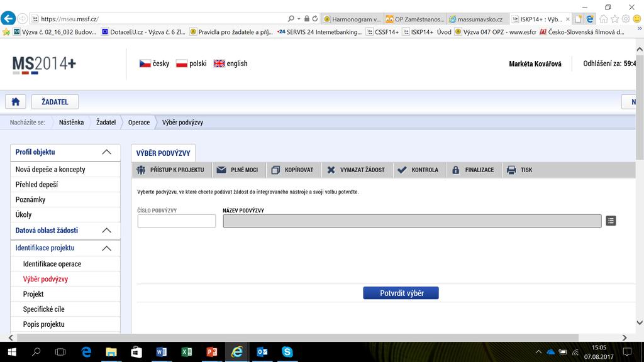Click Kopírovat in the toolbar

[x=292, y=170]
